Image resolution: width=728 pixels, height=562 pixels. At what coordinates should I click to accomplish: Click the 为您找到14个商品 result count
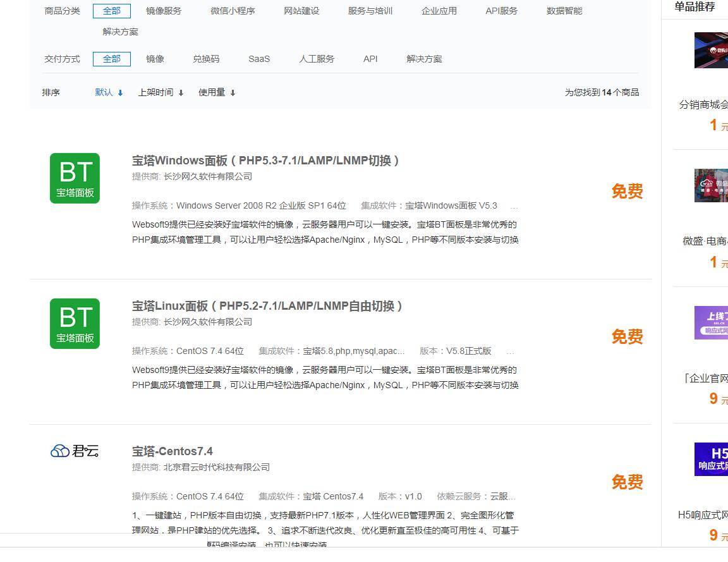(602, 92)
